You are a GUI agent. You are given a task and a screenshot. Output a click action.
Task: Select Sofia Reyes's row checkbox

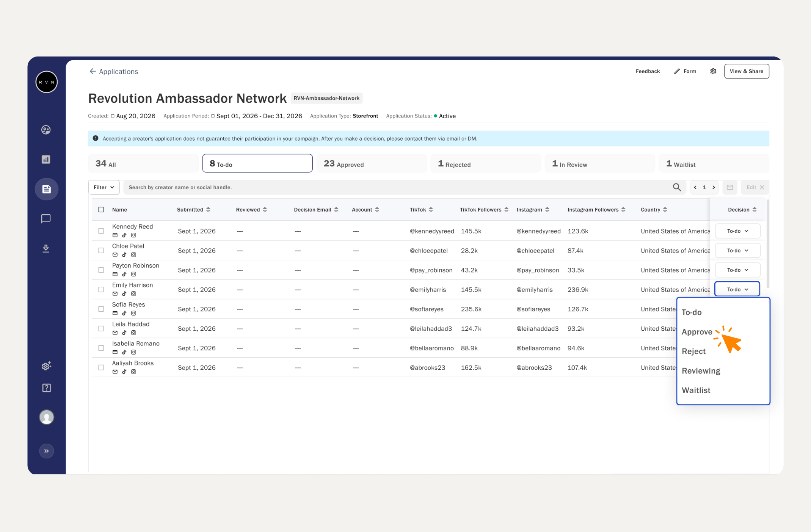click(x=101, y=309)
